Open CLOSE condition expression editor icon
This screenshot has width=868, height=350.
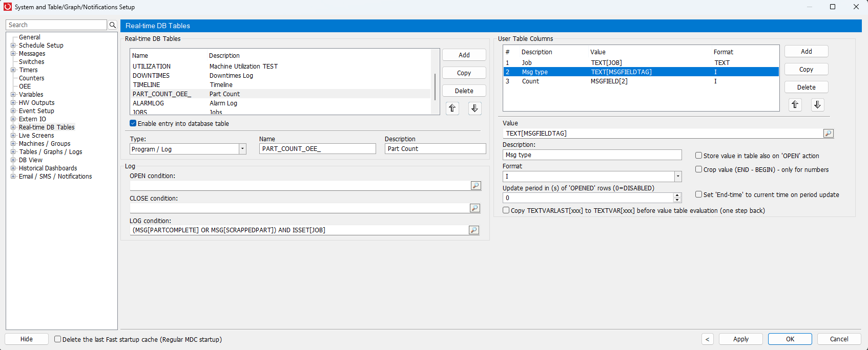tap(475, 208)
